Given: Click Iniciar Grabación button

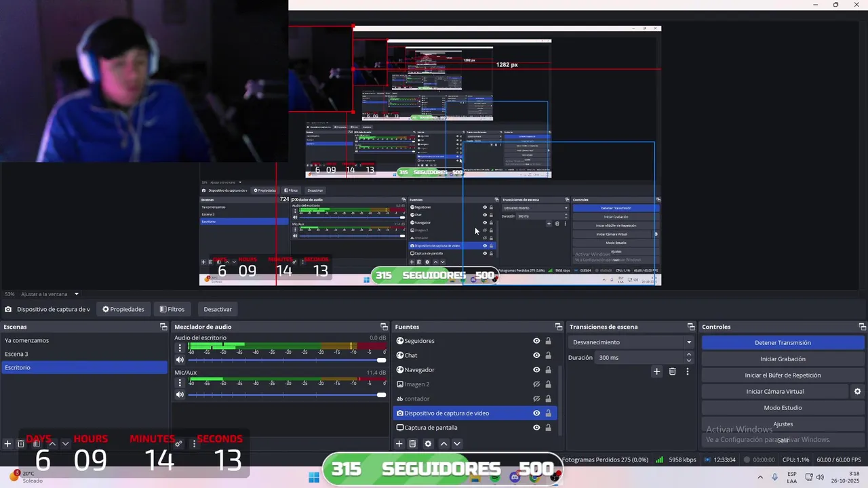Looking at the screenshot, I should (x=783, y=359).
